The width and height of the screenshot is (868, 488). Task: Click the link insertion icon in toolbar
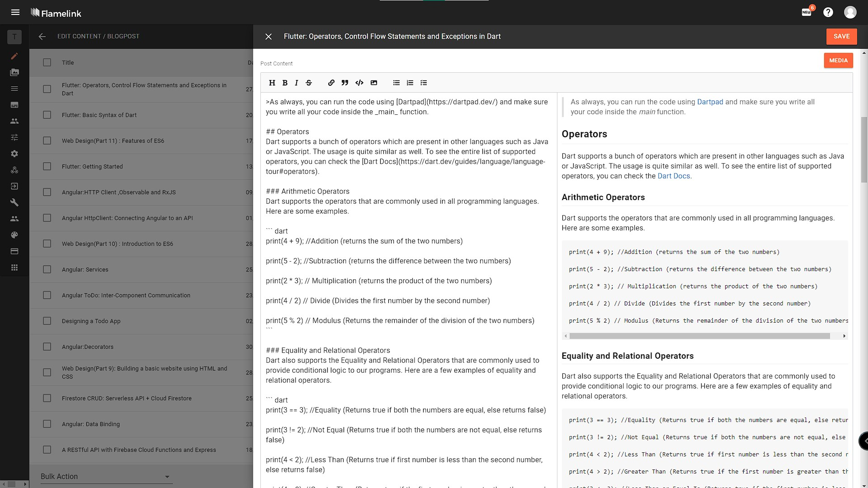coord(331,83)
